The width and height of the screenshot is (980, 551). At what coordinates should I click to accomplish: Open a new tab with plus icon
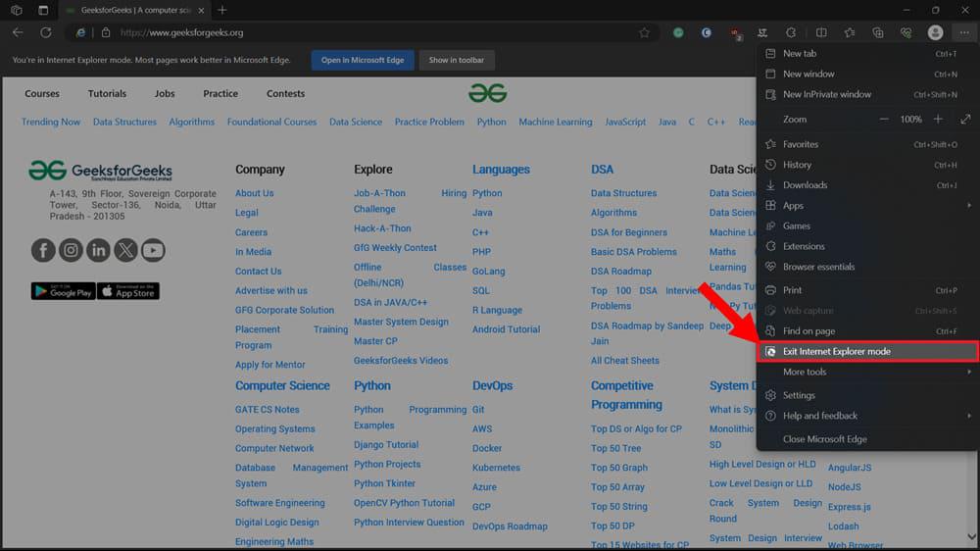pos(221,10)
